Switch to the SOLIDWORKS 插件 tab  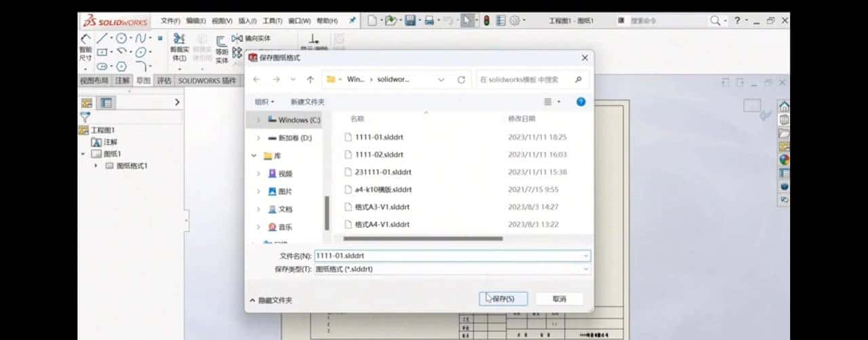point(207,81)
